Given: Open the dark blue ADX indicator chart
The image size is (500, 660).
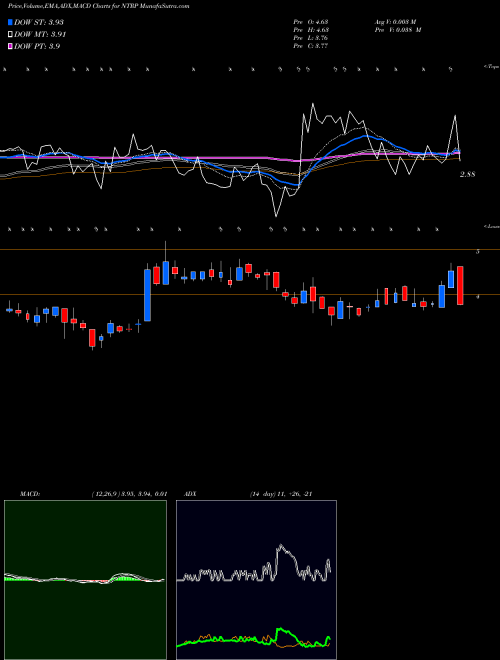Looking at the screenshot, I should pyautogui.click(x=256, y=580).
